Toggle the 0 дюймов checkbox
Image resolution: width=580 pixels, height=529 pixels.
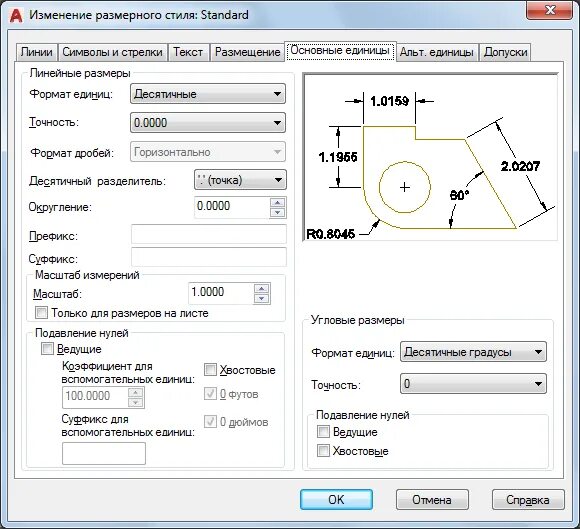[210, 421]
